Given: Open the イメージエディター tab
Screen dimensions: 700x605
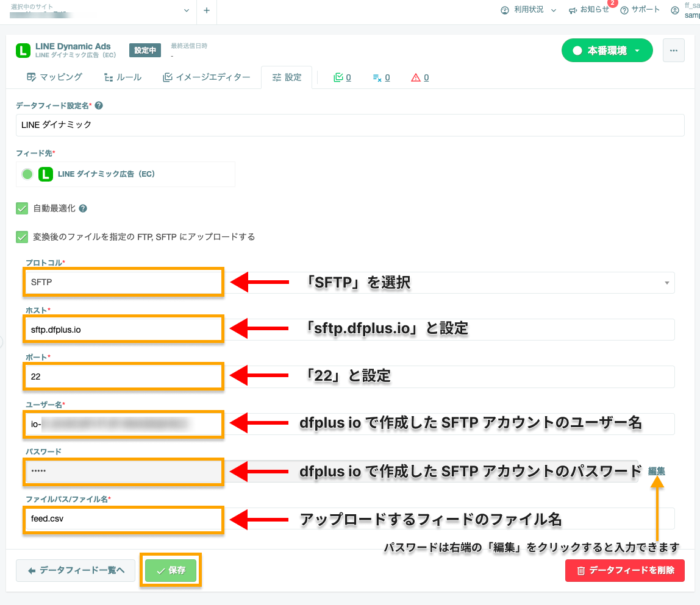Looking at the screenshot, I should click(206, 77).
